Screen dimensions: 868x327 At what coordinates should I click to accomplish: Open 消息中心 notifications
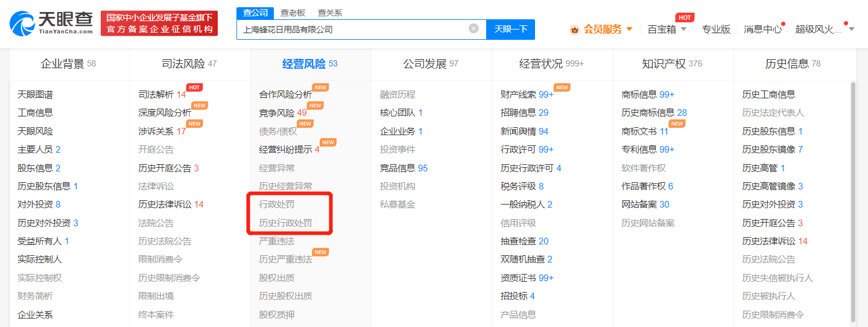point(762,29)
